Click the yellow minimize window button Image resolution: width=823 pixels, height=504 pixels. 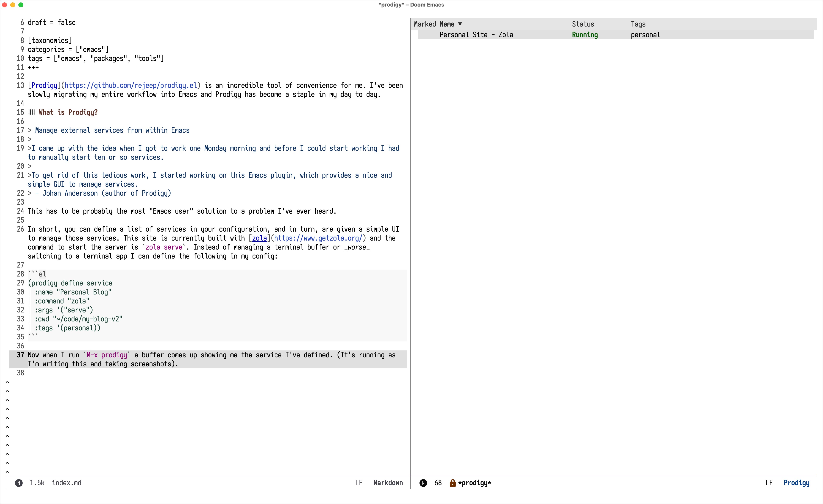pos(13,5)
